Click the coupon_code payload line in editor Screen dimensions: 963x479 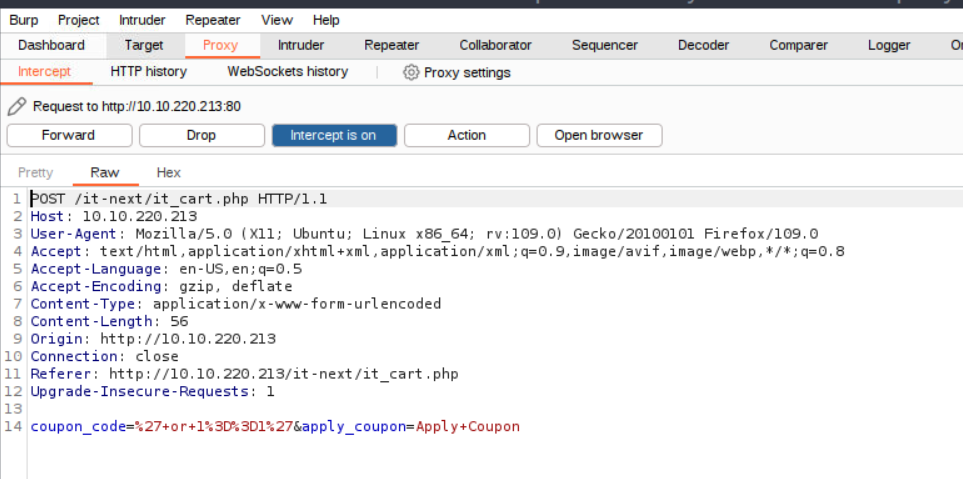[275, 427]
